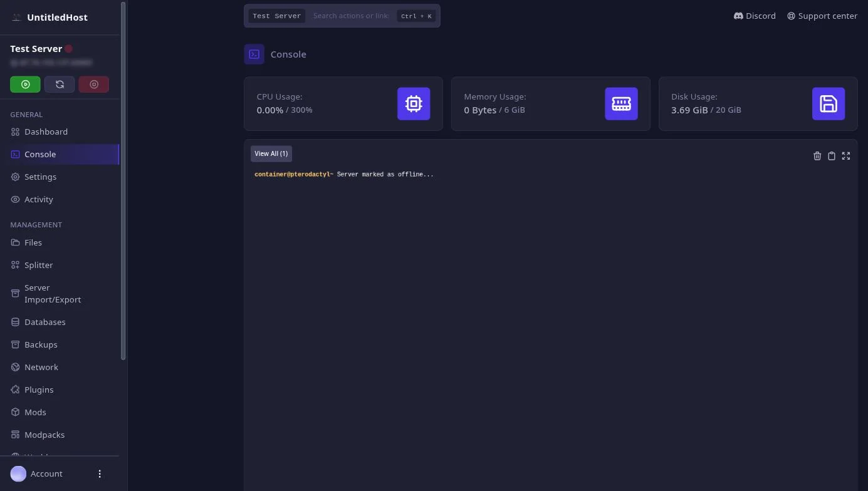Image resolution: width=868 pixels, height=491 pixels.
Task: Click the UntitledHost logo
Action: 16,18
